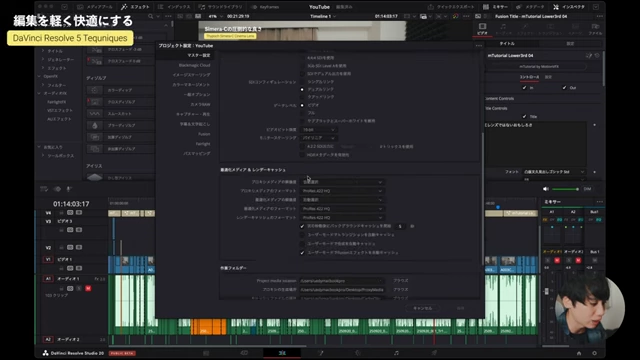
Task: Open proxy media format dropdown
Action: coord(342,191)
